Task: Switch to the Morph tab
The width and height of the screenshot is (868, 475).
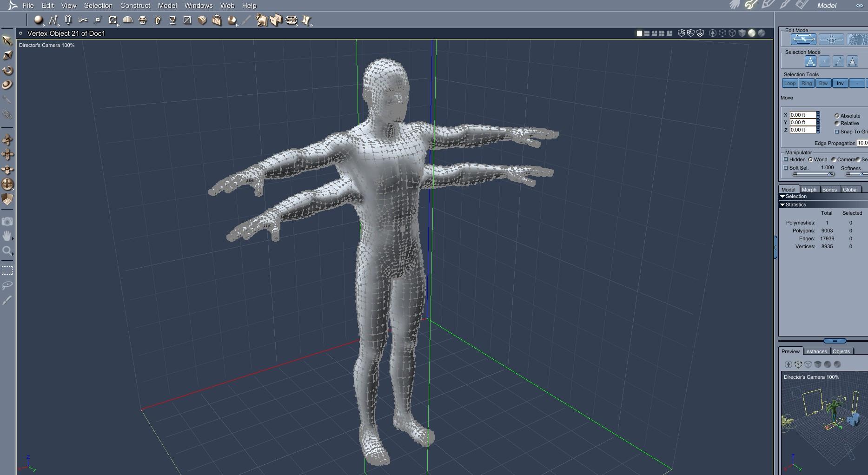Action: click(809, 190)
